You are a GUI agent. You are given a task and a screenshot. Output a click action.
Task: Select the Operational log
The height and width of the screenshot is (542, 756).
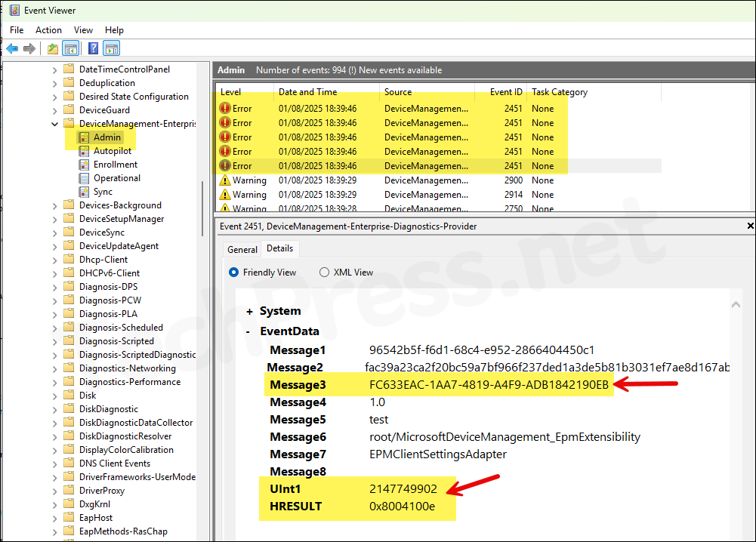click(x=116, y=178)
